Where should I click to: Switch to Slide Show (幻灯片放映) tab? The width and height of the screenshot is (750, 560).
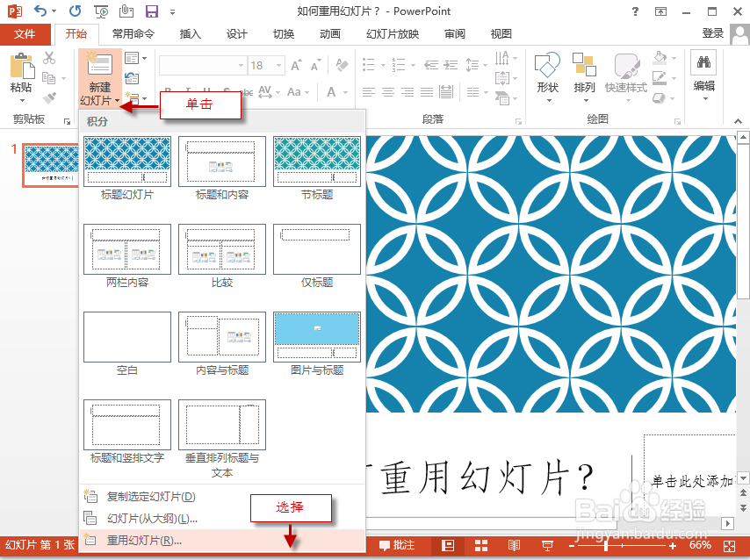(393, 34)
